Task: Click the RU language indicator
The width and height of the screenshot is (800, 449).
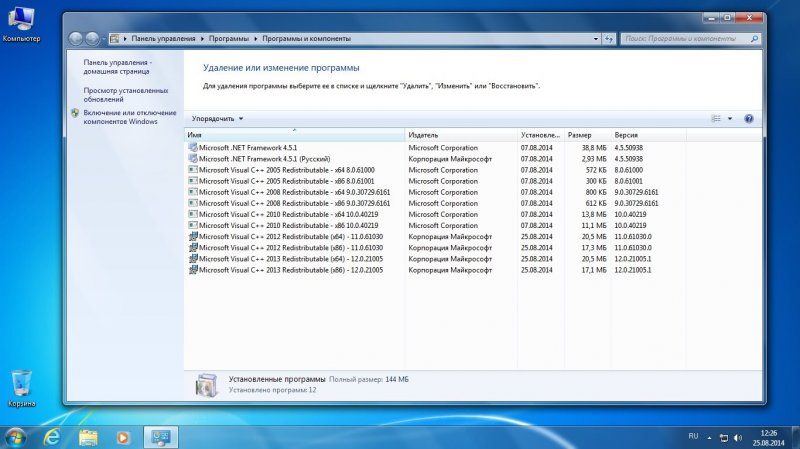Action: click(x=693, y=436)
